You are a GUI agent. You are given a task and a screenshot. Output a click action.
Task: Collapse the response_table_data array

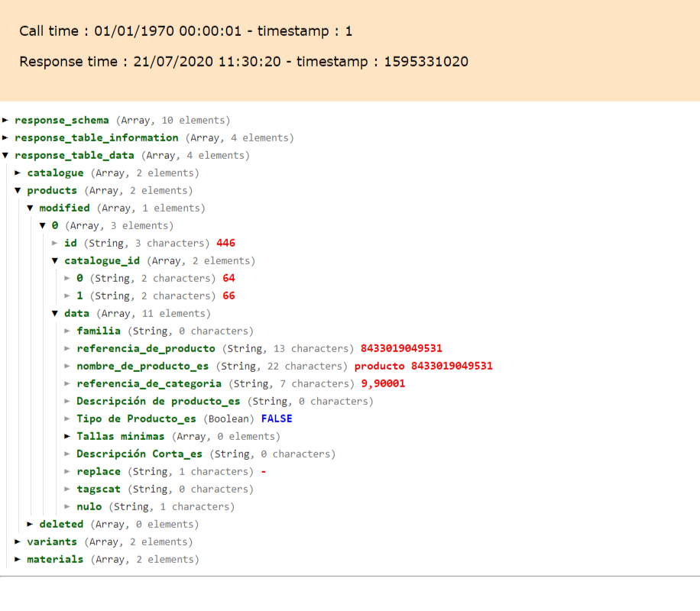pos(5,155)
